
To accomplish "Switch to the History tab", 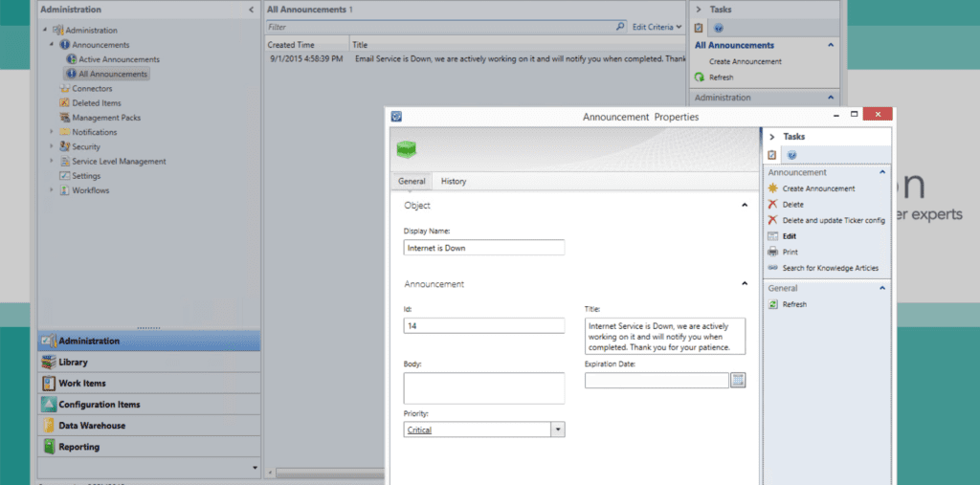I will [454, 181].
